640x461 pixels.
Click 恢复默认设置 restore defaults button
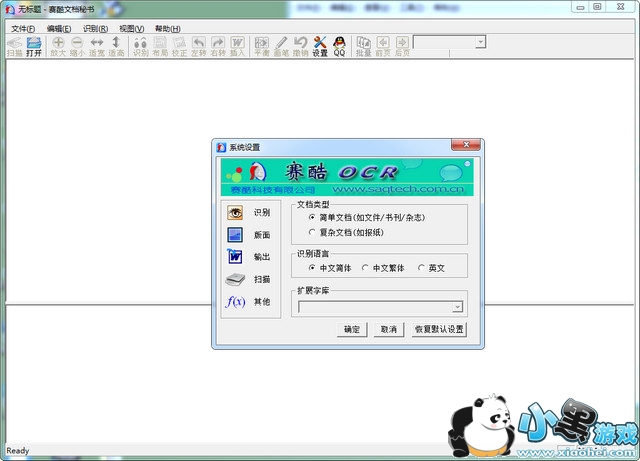(x=439, y=329)
